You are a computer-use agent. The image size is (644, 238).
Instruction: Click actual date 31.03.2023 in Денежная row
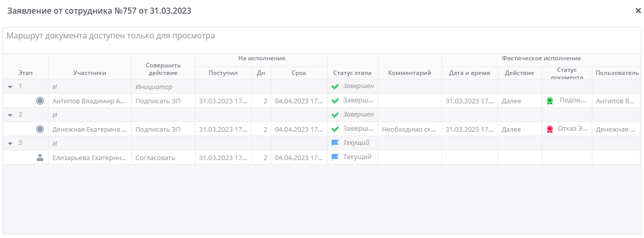pyautogui.click(x=470, y=129)
